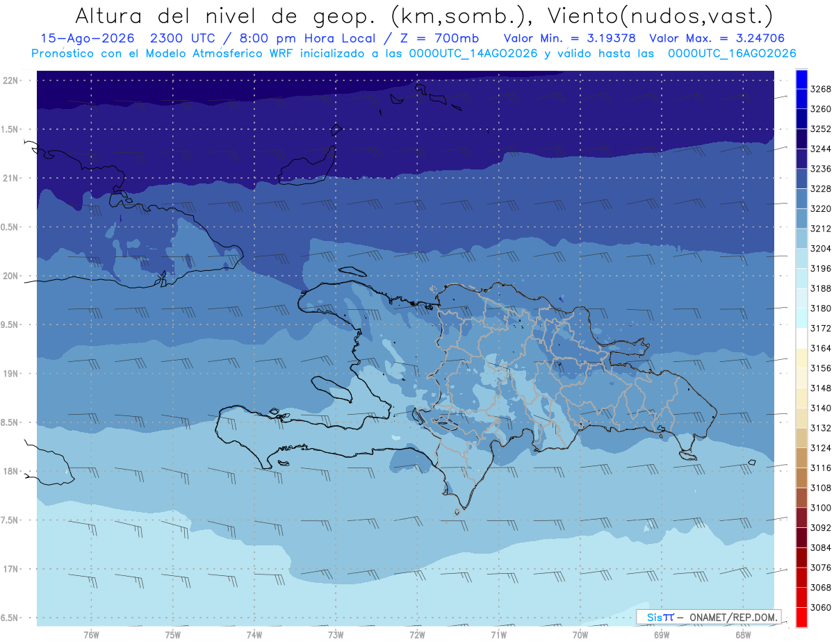834x644 pixels.
Task: Click the '70W' longitude label
Action: 580,634
